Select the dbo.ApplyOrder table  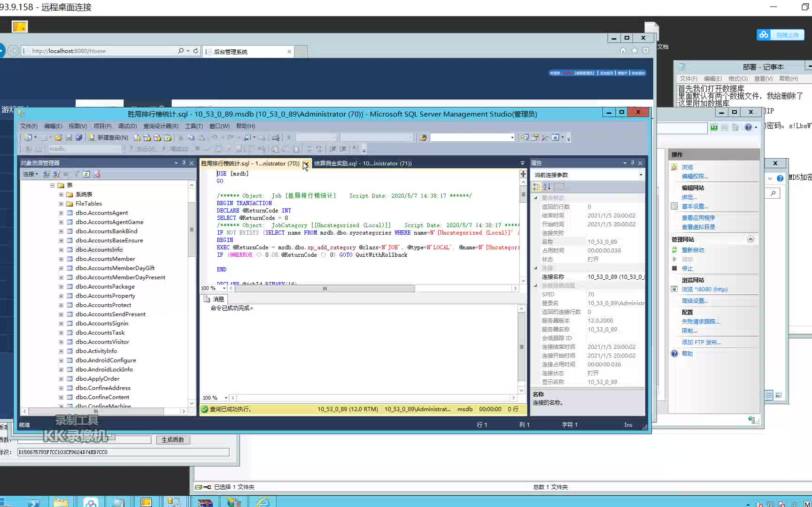pyautogui.click(x=97, y=379)
